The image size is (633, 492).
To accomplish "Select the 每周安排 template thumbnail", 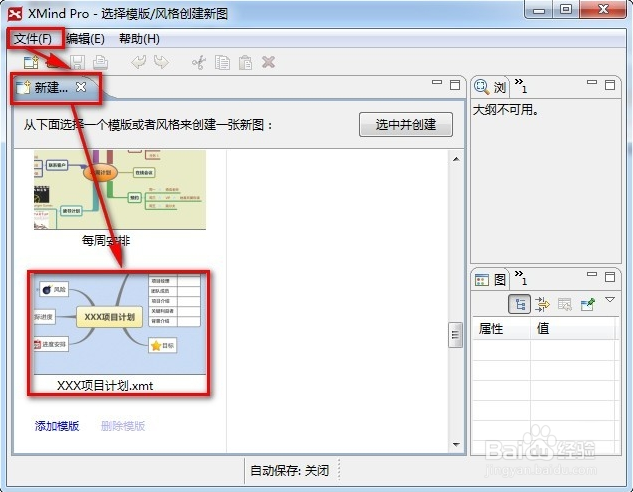I will pos(120,190).
